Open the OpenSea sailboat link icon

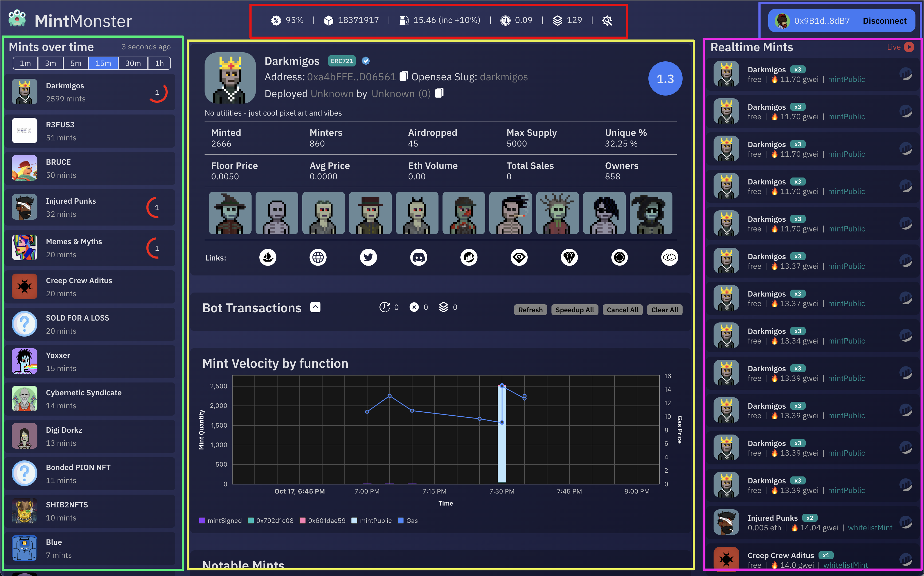coord(268,258)
